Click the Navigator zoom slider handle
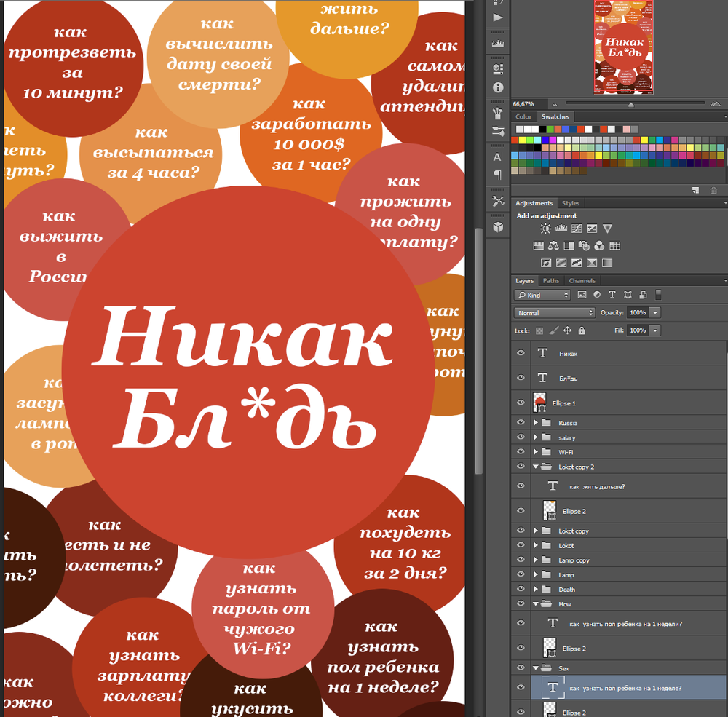Viewport: 728px width, 717px height. [x=630, y=105]
